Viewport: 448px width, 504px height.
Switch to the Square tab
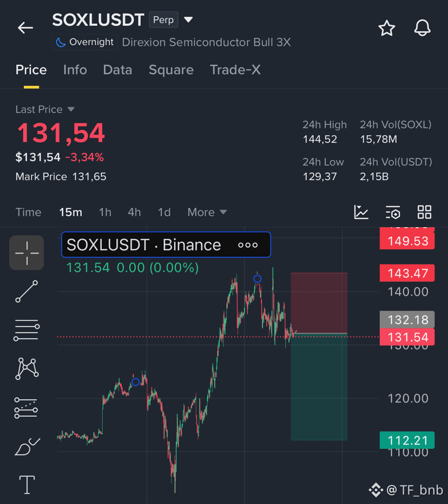pyautogui.click(x=171, y=70)
